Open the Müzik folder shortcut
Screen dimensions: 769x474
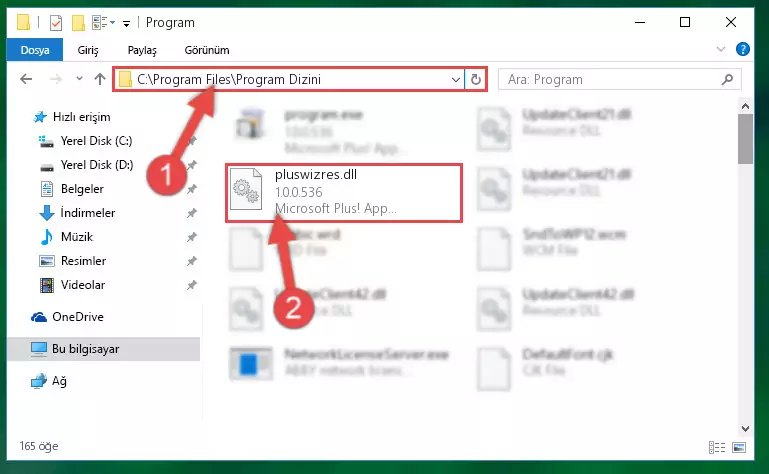[77, 237]
